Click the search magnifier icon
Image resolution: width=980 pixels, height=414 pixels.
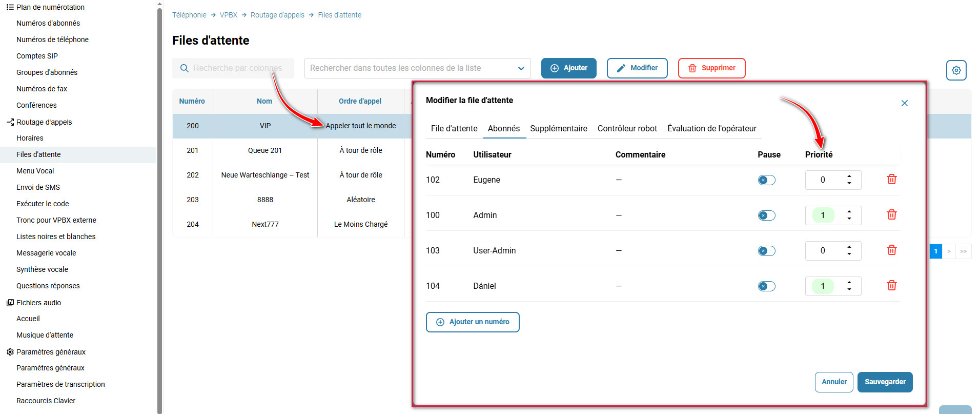tap(185, 68)
